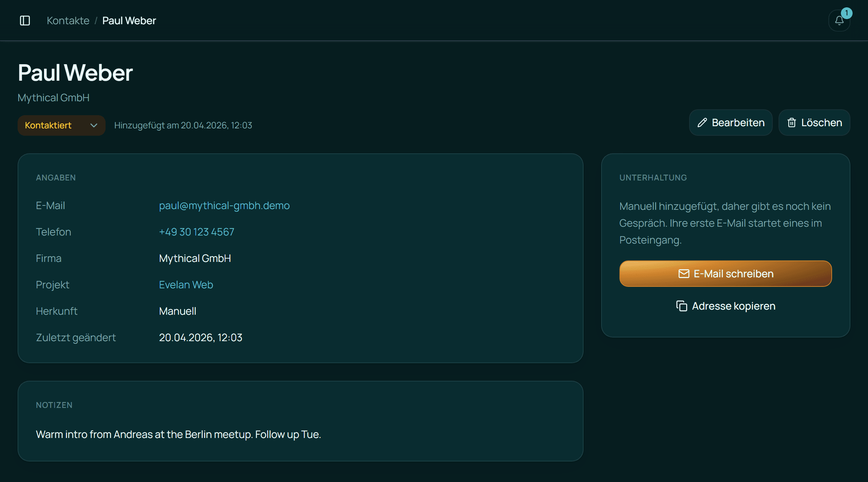Call phone number +49 30 123 4567
The image size is (868, 482).
coord(196,232)
